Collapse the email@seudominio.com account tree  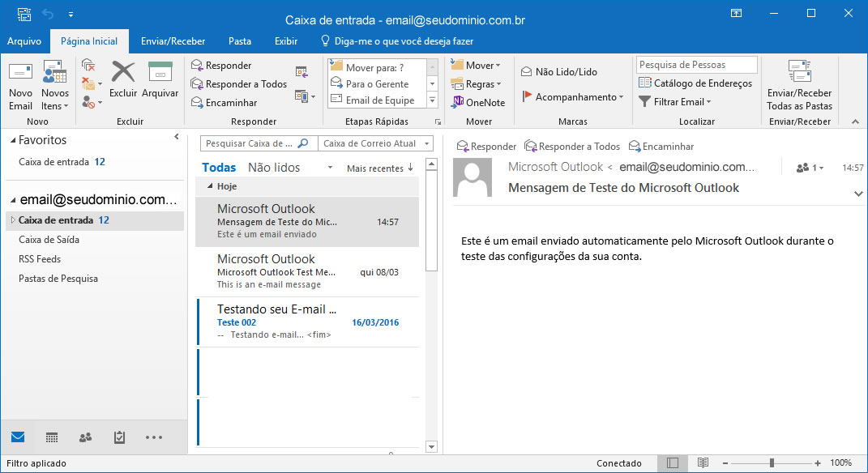pos(13,200)
